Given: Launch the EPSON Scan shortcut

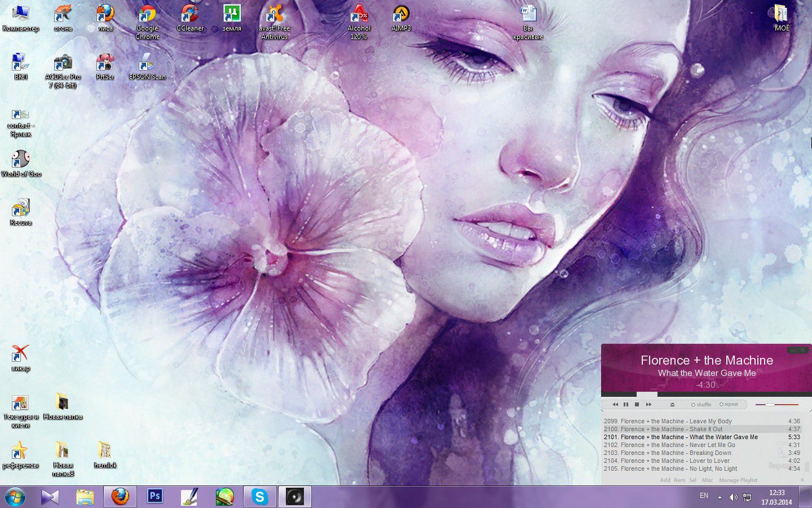Looking at the screenshot, I should (147, 67).
